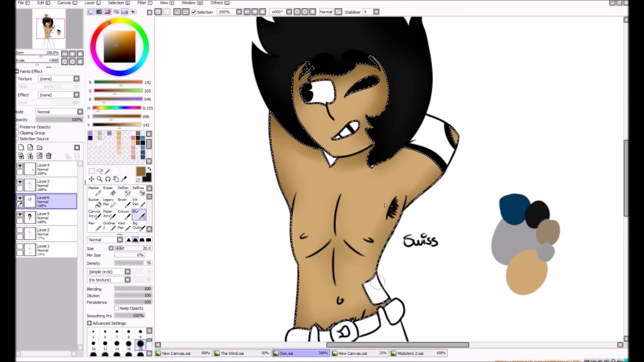Image resolution: width=644 pixels, height=362 pixels.
Task: Show Layer2 via its visibility box
Action: pyautogui.click(x=20, y=230)
